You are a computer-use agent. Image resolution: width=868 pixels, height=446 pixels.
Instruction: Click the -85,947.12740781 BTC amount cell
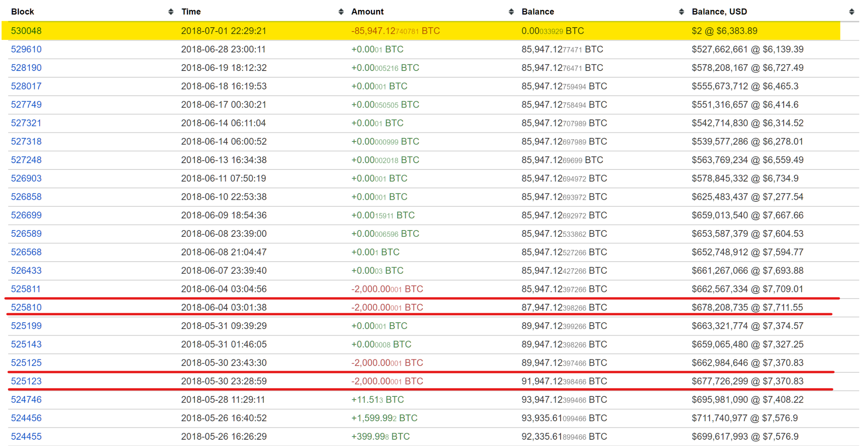[x=395, y=31]
